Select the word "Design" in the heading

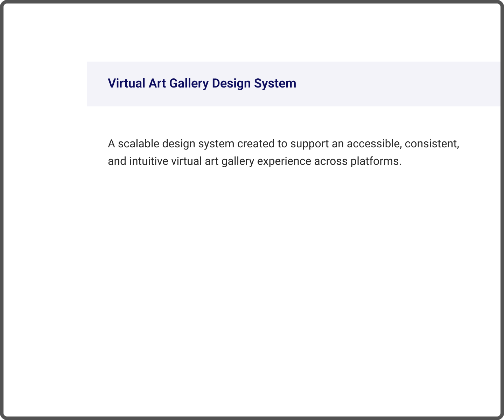click(231, 84)
